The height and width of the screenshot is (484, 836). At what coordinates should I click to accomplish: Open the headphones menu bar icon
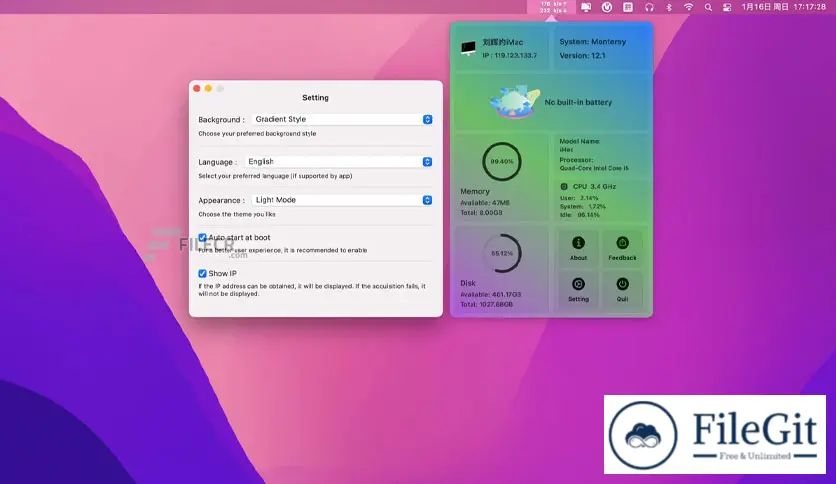(x=649, y=7)
